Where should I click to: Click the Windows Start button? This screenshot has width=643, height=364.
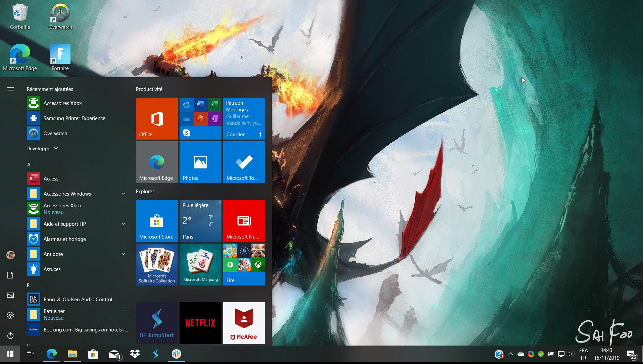point(10,354)
